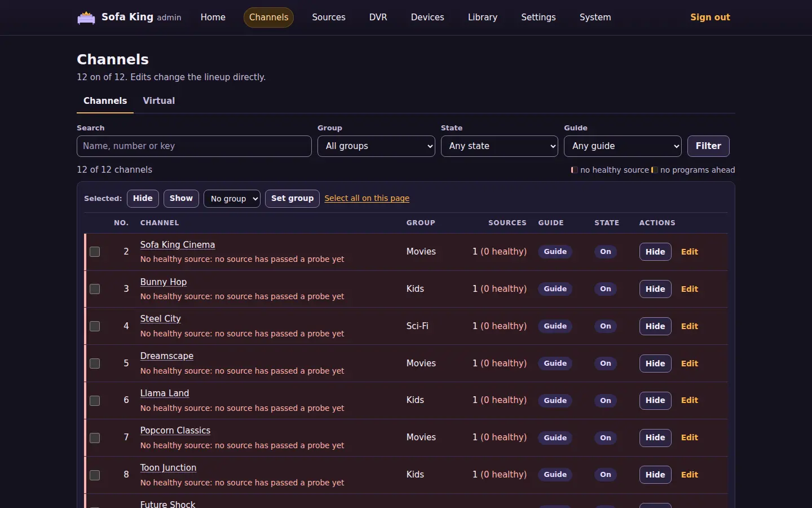This screenshot has height=508, width=812.
Task: Navigate to Devices
Action: [427, 17]
